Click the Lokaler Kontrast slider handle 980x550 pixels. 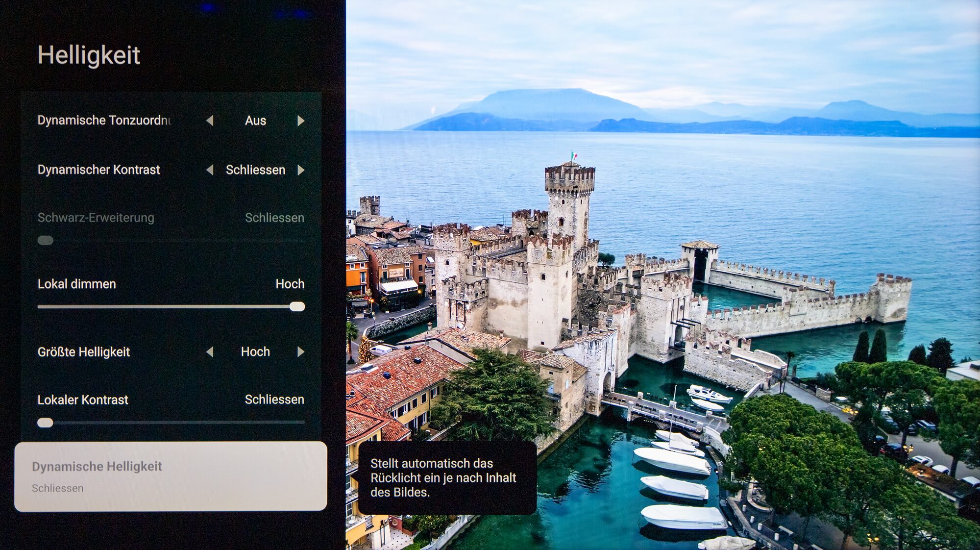pos(45,423)
